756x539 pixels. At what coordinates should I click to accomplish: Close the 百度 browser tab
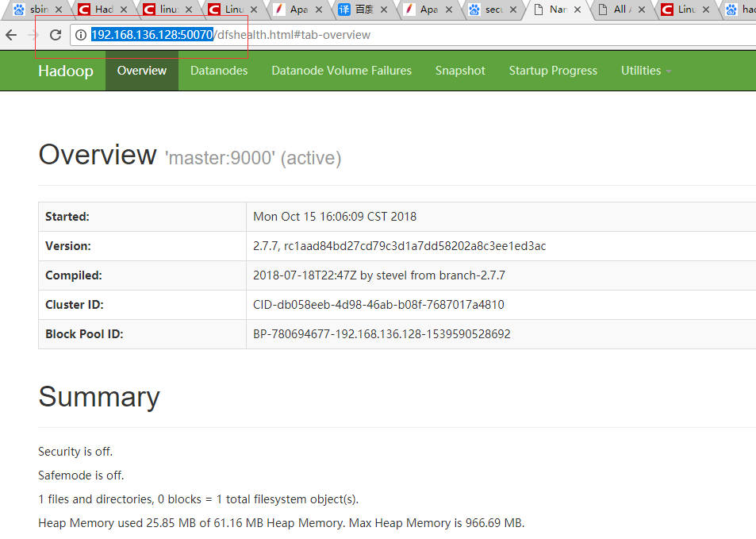tap(384, 10)
